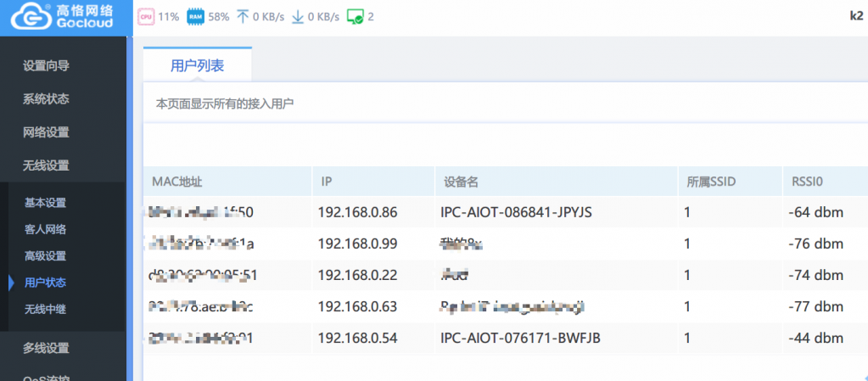Collapse the 无线设置 section

(46, 165)
